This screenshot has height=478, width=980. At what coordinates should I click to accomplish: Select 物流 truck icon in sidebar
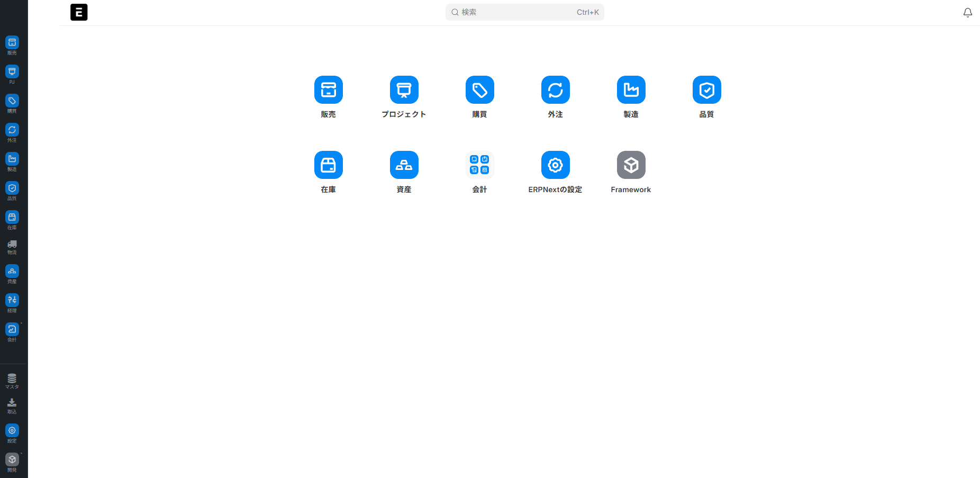(12, 246)
